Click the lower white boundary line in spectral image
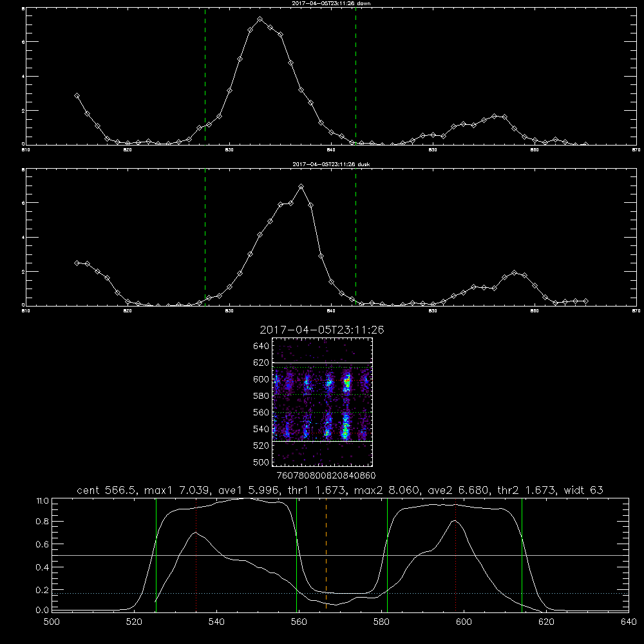Viewport: 644px width, 644px height. [x=322, y=441]
